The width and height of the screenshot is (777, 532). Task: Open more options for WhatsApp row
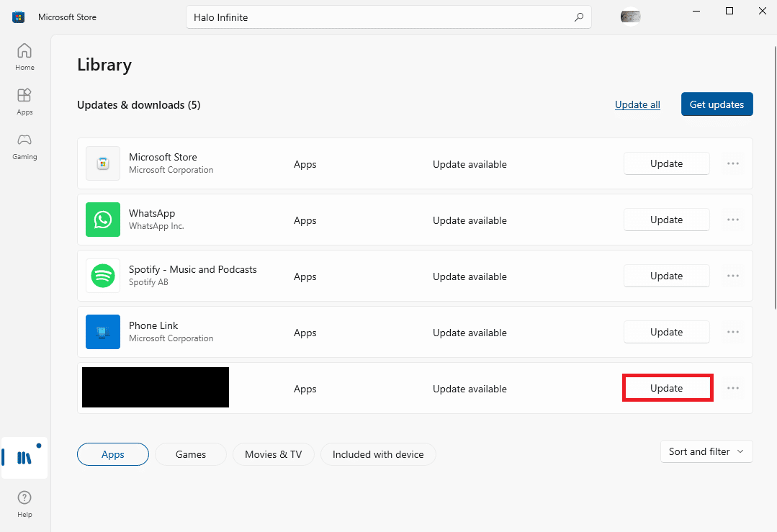[733, 220]
